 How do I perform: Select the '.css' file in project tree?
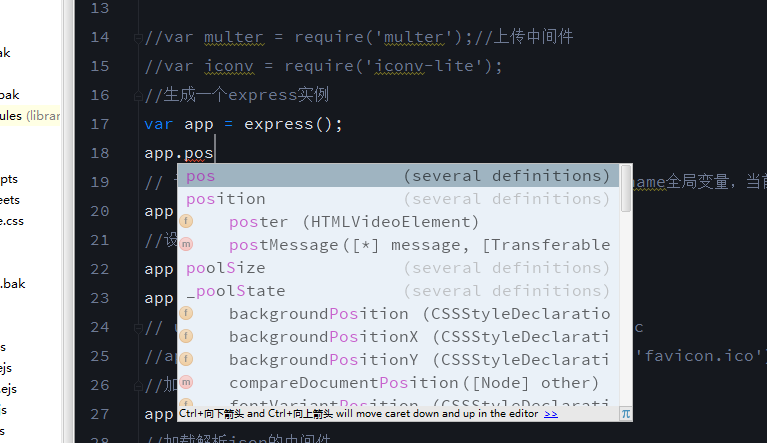pos(12,221)
